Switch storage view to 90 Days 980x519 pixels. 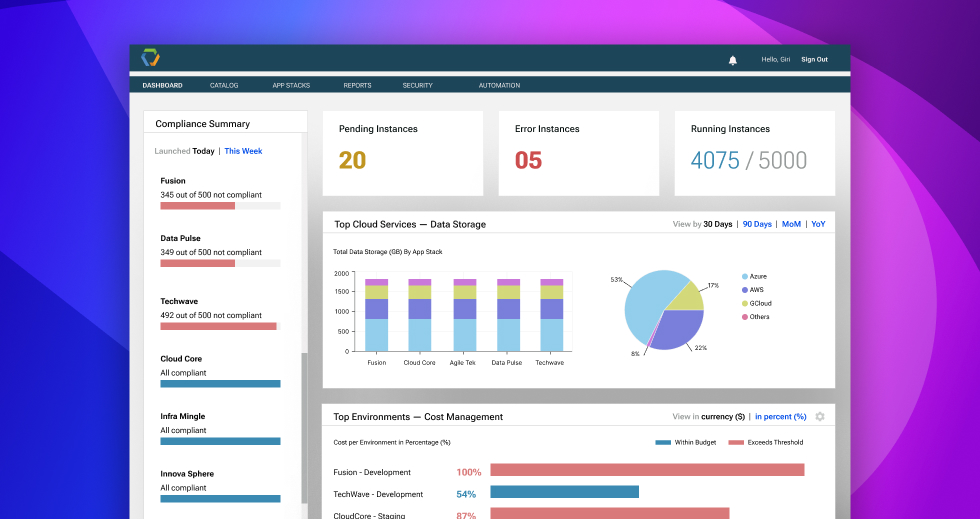tap(757, 224)
